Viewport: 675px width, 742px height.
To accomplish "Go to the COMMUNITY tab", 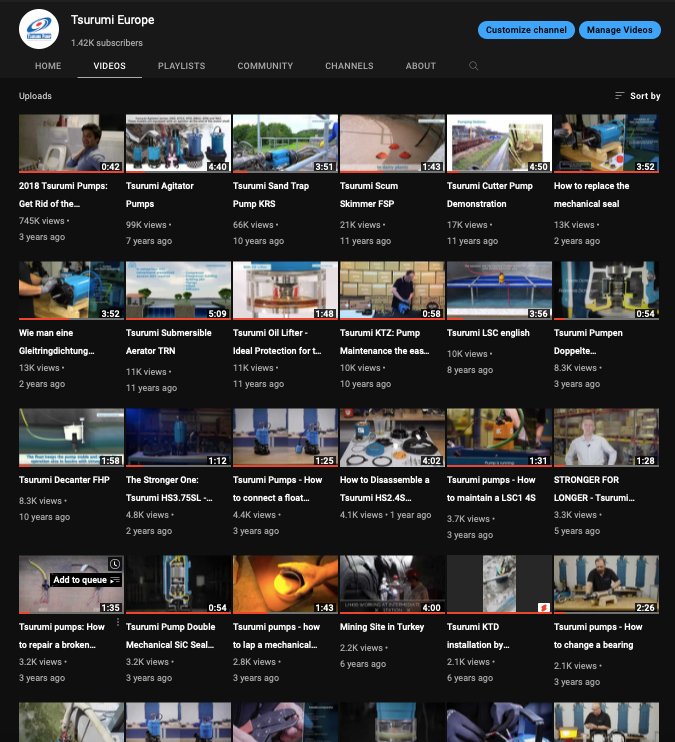I will coord(265,66).
